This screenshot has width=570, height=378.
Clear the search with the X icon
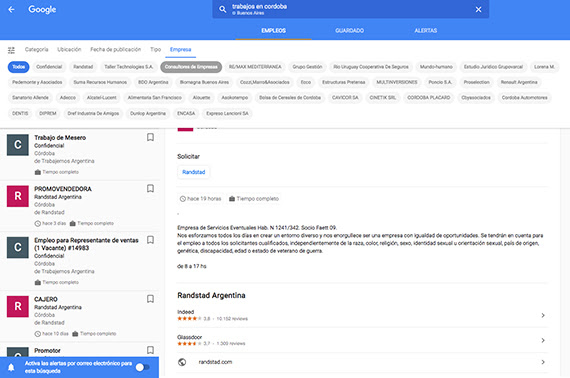point(478,9)
